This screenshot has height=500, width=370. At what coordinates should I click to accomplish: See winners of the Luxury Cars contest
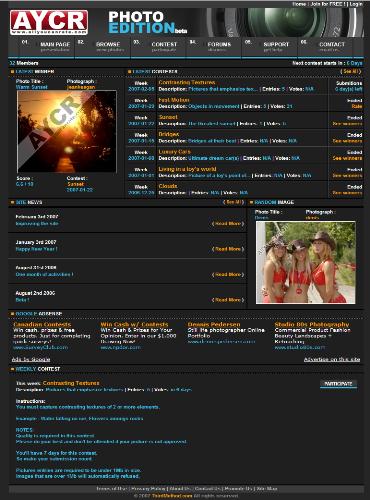click(x=347, y=158)
